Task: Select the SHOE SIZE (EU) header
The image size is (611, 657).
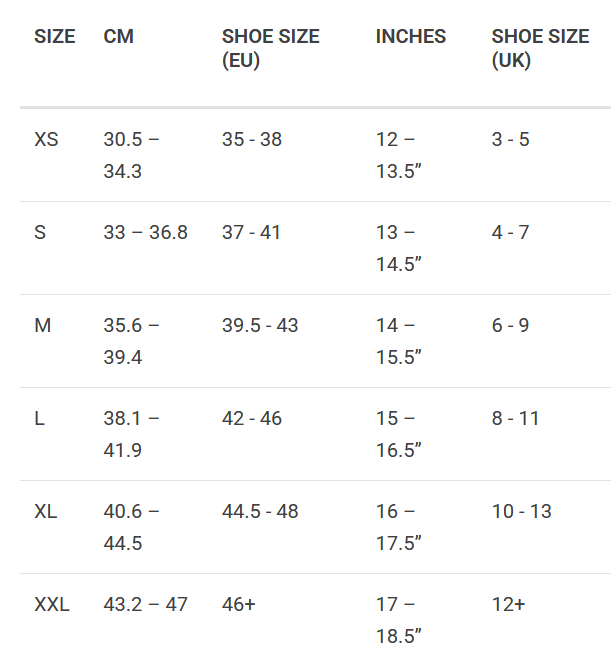Action: click(x=270, y=48)
